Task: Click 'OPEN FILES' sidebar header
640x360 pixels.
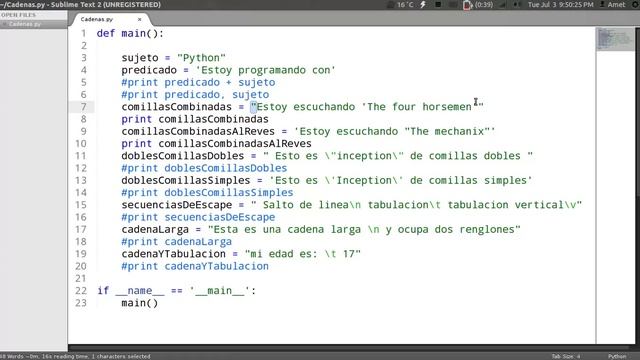Action: [x=18, y=15]
